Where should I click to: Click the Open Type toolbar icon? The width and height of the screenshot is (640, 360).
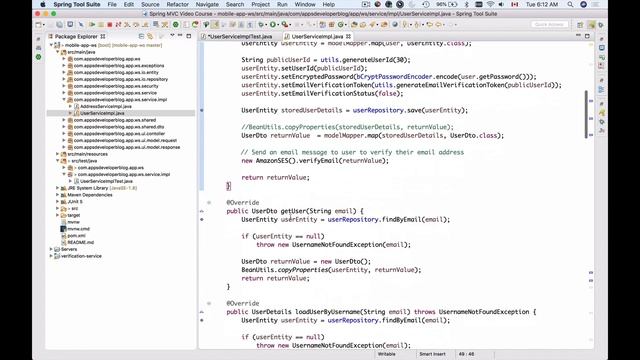[354, 24]
